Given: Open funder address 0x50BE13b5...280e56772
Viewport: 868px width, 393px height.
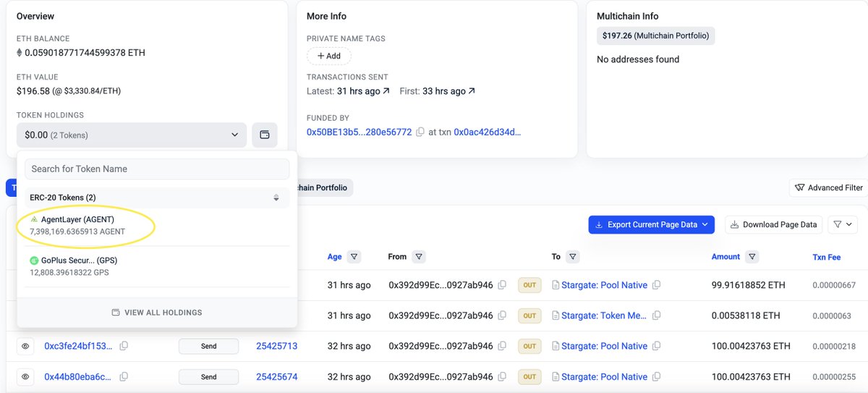Looking at the screenshot, I should pyautogui.click(x=359, y=132).
